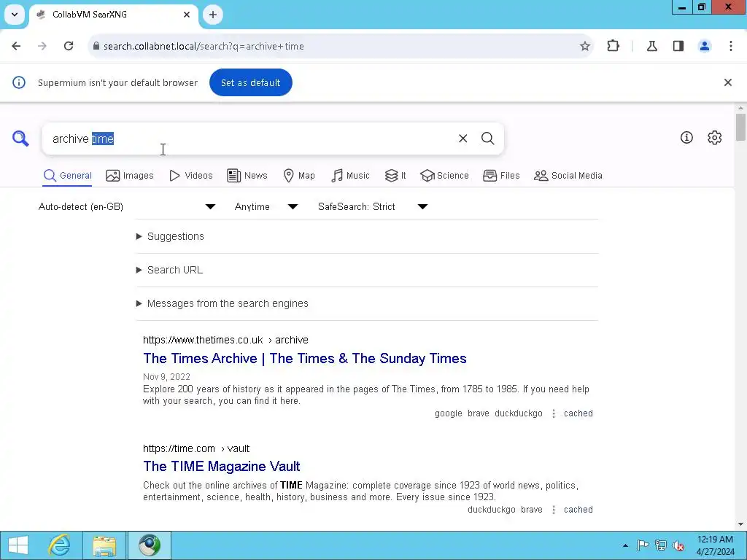Click the SearXNG magnifier logo
This screenshot has height=560, width=747.
20,139
